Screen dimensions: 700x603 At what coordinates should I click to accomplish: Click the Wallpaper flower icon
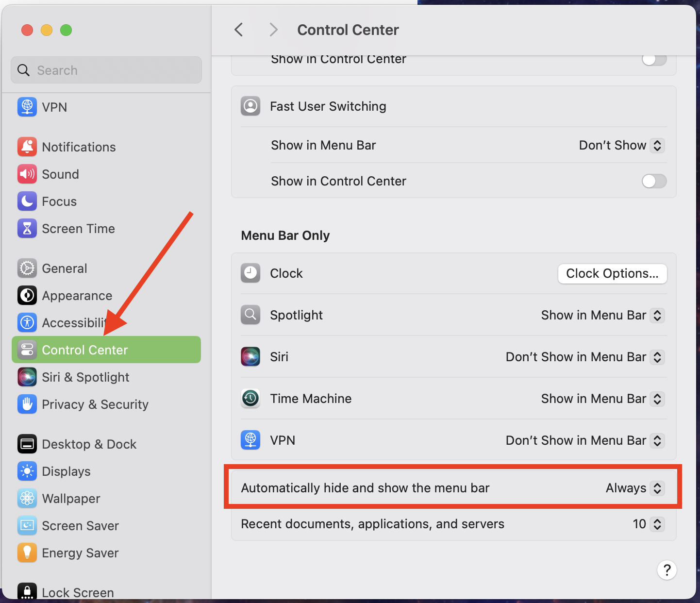(x=27, y=498)
